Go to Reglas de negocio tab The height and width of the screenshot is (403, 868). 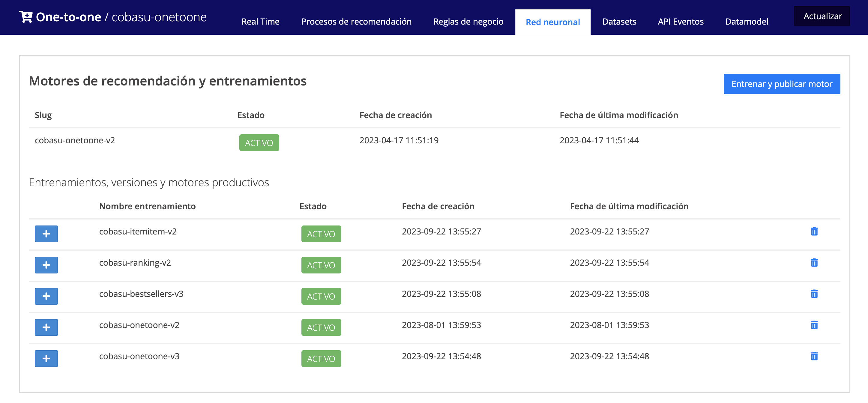point(468,22)
